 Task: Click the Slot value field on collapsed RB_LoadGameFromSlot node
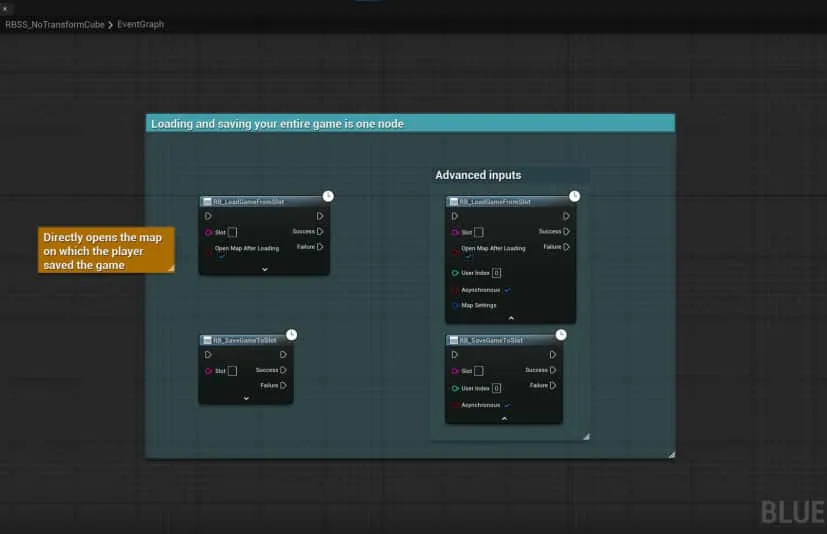(x=233, y=232)
